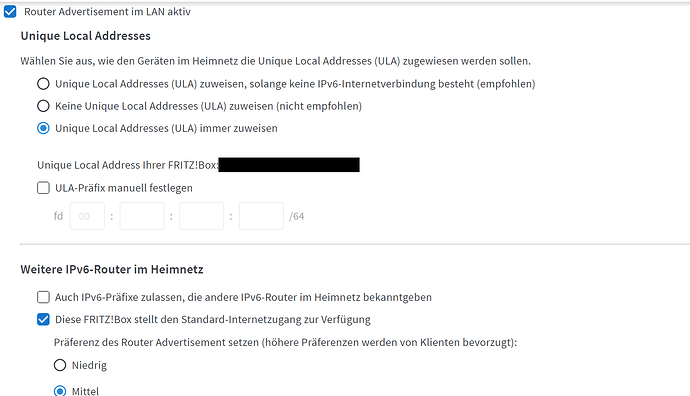Click the Präferenz des Router Advertisement setzen text

pyautogui.click(x=285, y=342)
